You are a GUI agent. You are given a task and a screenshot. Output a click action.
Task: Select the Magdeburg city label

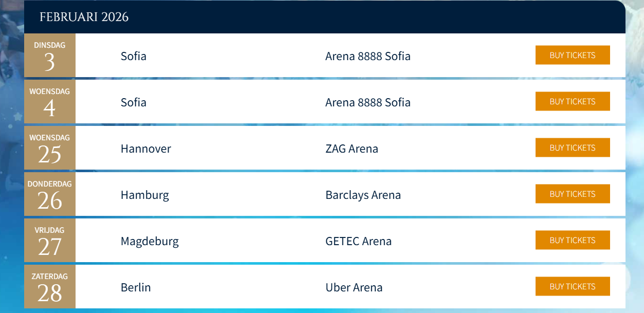[x=150, y=241]
